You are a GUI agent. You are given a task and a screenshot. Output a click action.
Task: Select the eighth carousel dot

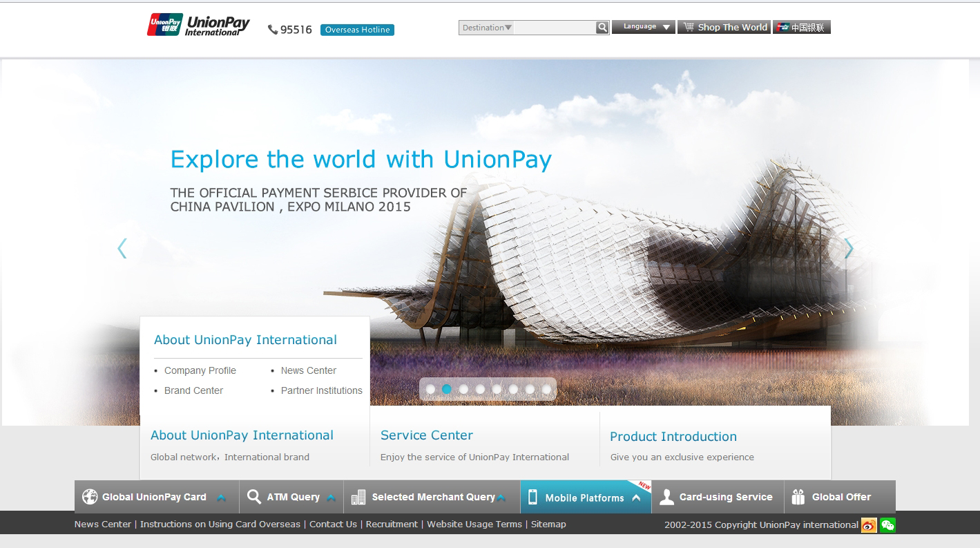coord(546,389)
